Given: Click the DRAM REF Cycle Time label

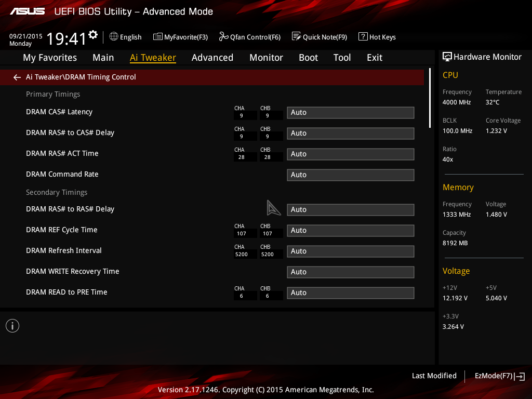Looking at the screenshot, I should 62,230.
